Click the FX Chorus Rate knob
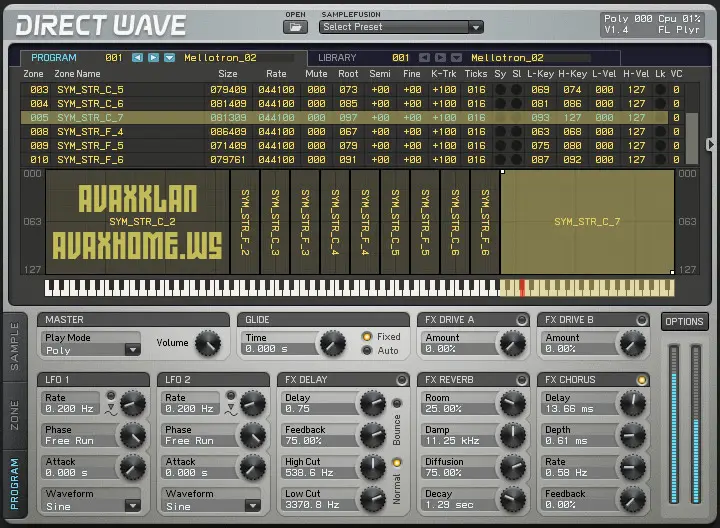The width and height of the screenshot is (720, 528). click(633, 467)
